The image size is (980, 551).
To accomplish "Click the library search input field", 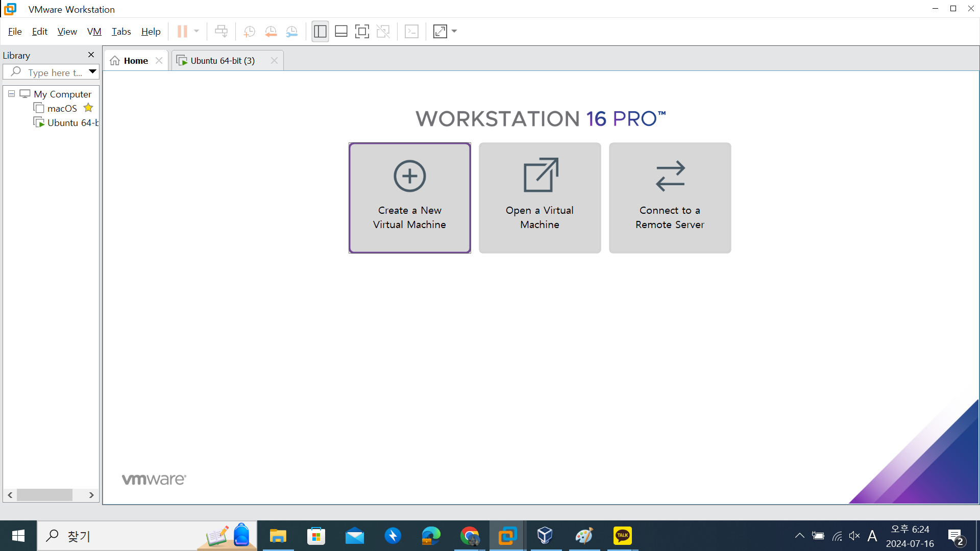I will click(x=54, y=72).
